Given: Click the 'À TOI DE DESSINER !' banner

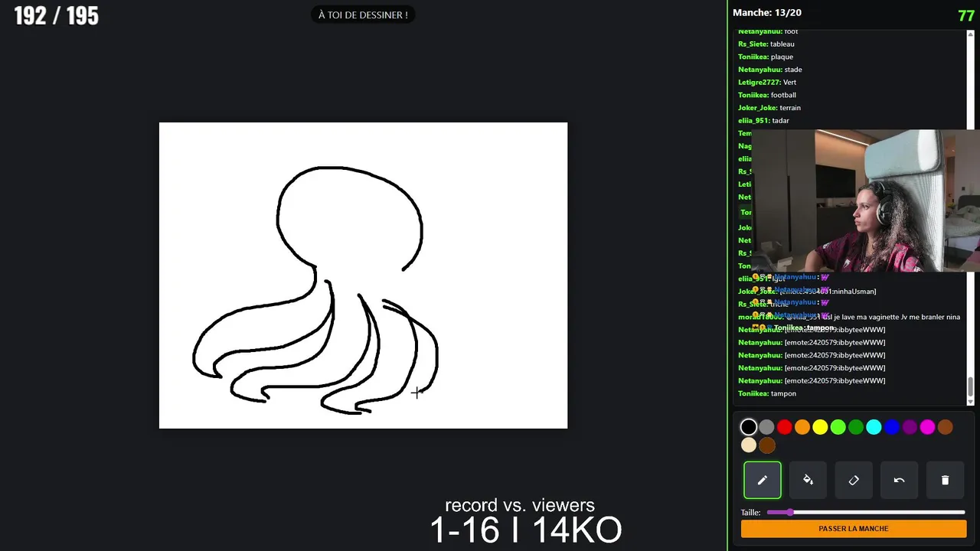Looking at the screenshot, I should point(363,15).
